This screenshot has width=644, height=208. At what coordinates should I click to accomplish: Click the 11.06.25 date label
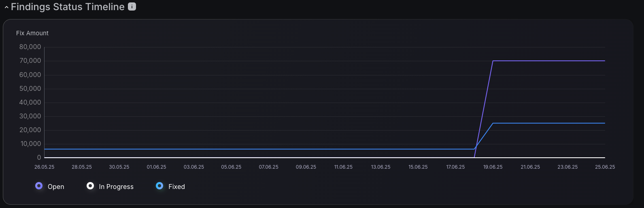[x=343, y=167]
